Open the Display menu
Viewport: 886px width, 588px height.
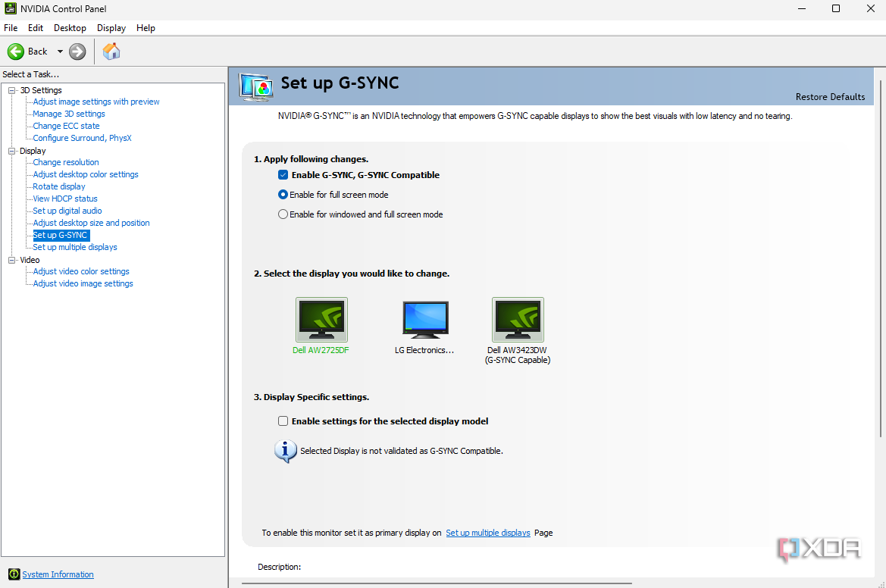click(x=111, y=28)
